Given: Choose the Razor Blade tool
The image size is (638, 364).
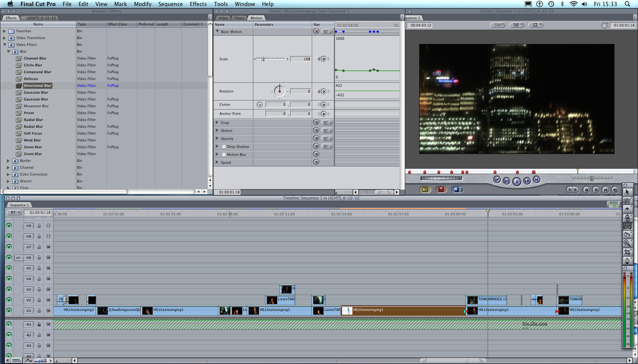Looking at the screenshot, I should tap(627, 235).
